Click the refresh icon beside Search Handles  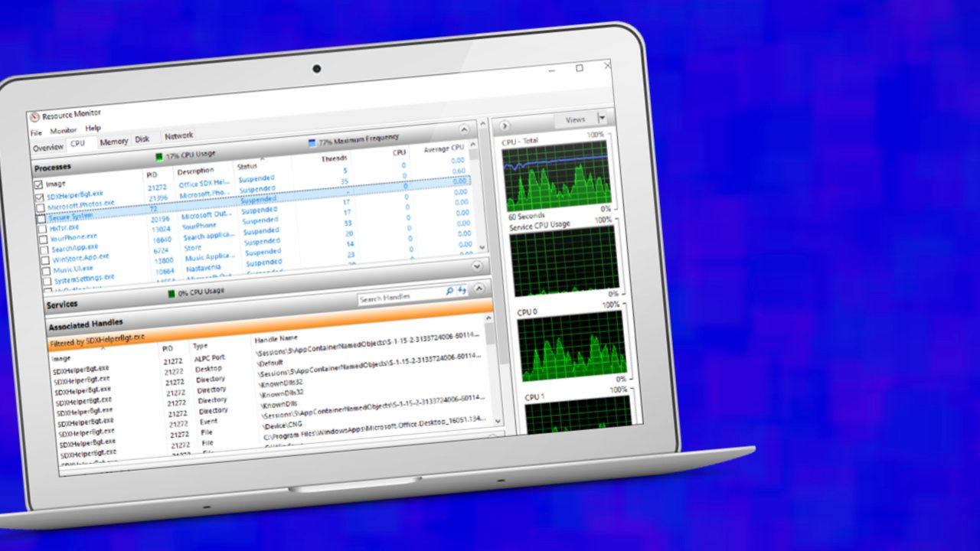462,291
